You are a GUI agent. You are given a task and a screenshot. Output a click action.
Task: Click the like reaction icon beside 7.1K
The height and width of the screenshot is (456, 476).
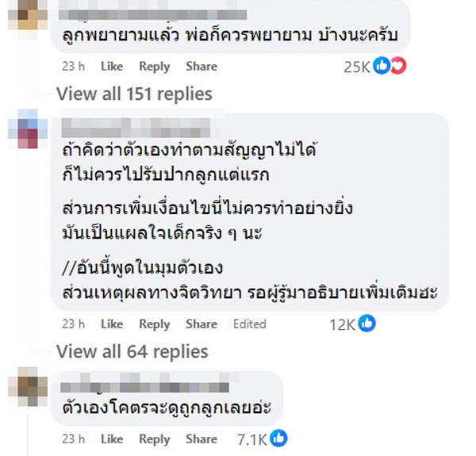pyautogui.click(x=278, y=439)
